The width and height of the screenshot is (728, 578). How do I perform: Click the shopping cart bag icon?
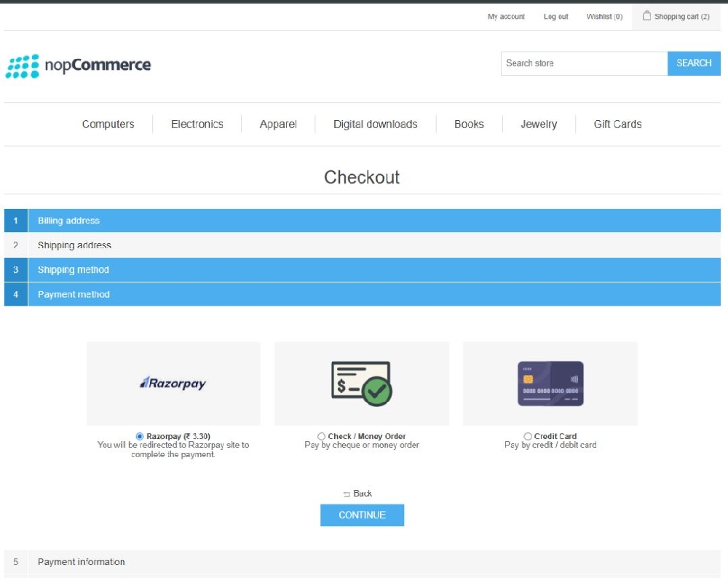(646, 16)
